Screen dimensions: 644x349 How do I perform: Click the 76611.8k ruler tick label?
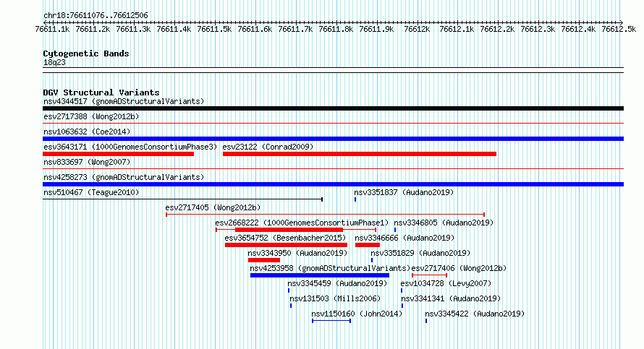(336, 29)
